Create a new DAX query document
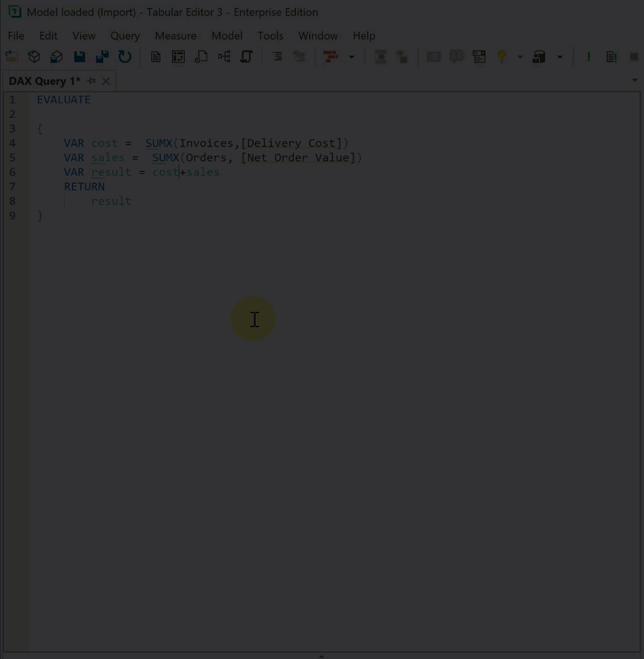 click(178, 56)
